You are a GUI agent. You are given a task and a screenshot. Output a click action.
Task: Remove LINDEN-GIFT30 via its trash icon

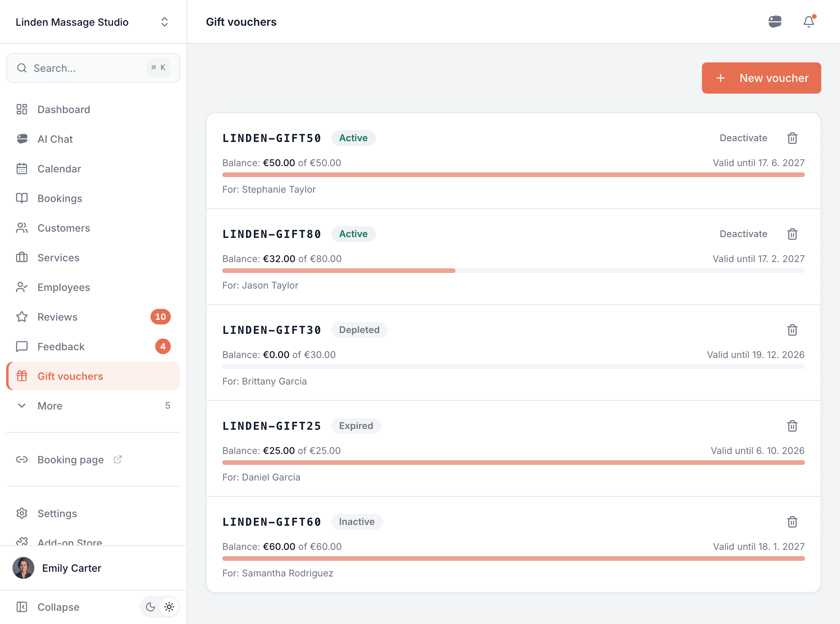click(792, 330)
